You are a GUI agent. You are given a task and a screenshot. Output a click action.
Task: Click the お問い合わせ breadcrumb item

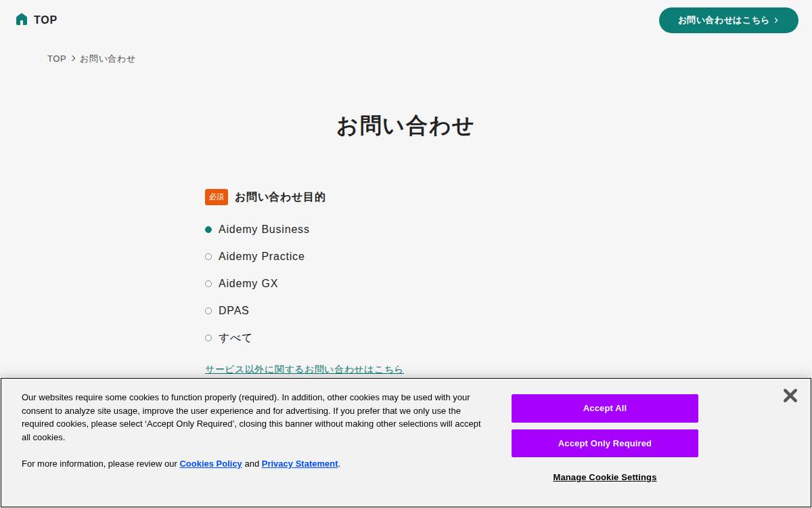tap(108, 59)
